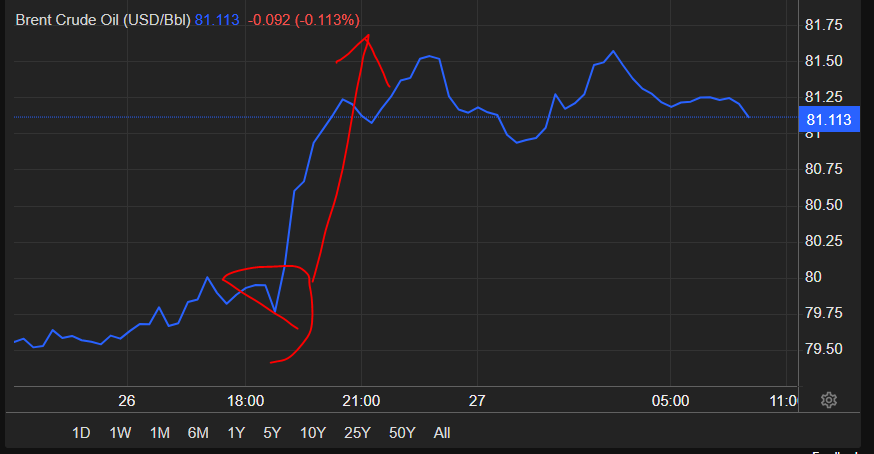874x454 pixels.
Task: Display the 25Y price history
Action: click(x=357, y=433)
